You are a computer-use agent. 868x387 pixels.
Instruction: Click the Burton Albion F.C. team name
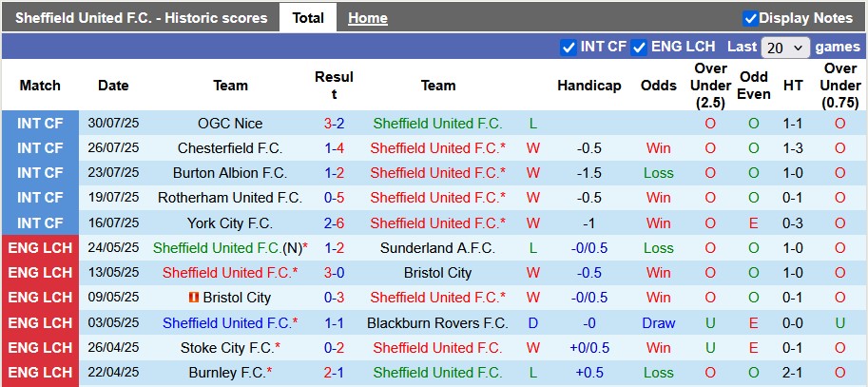click(x=230, y=173)
